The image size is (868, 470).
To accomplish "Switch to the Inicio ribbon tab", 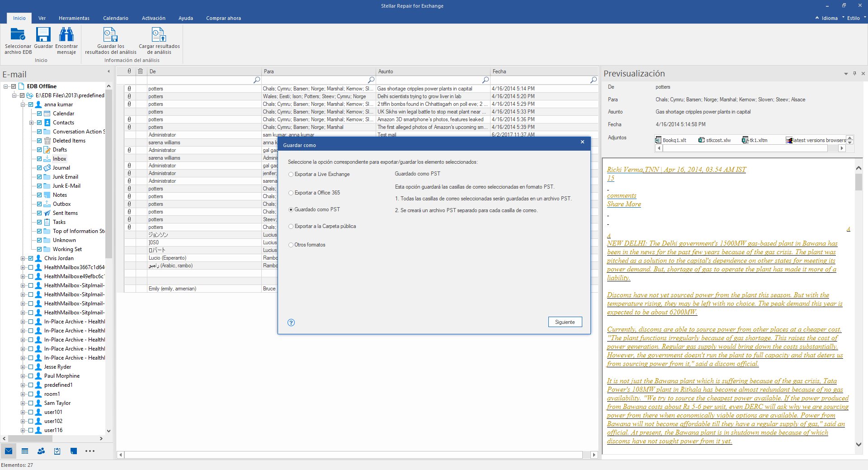I will point(19,18).
